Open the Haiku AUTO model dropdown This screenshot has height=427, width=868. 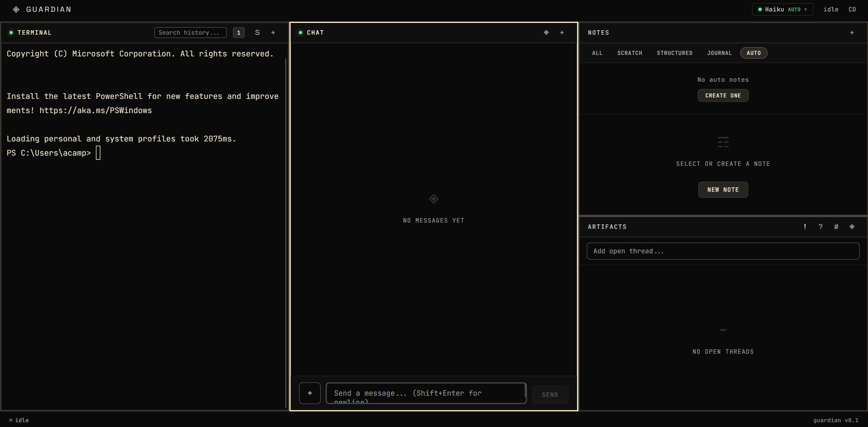(x=782, y=9)
